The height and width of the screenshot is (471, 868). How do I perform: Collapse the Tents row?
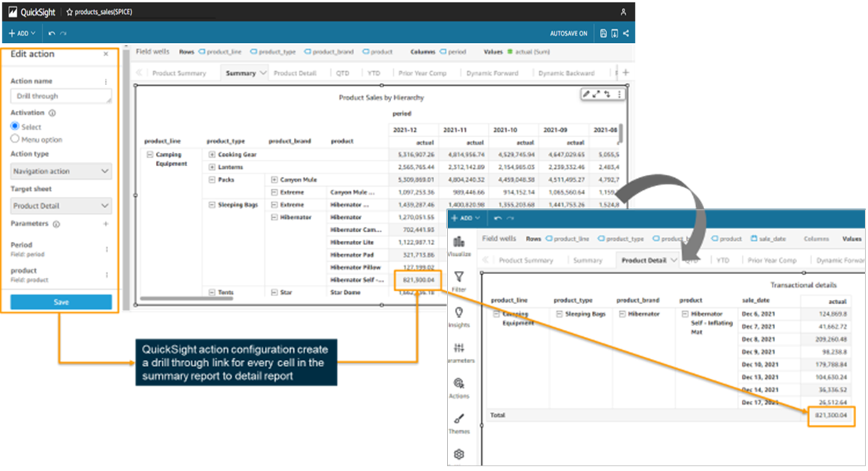tap(211, 292)
